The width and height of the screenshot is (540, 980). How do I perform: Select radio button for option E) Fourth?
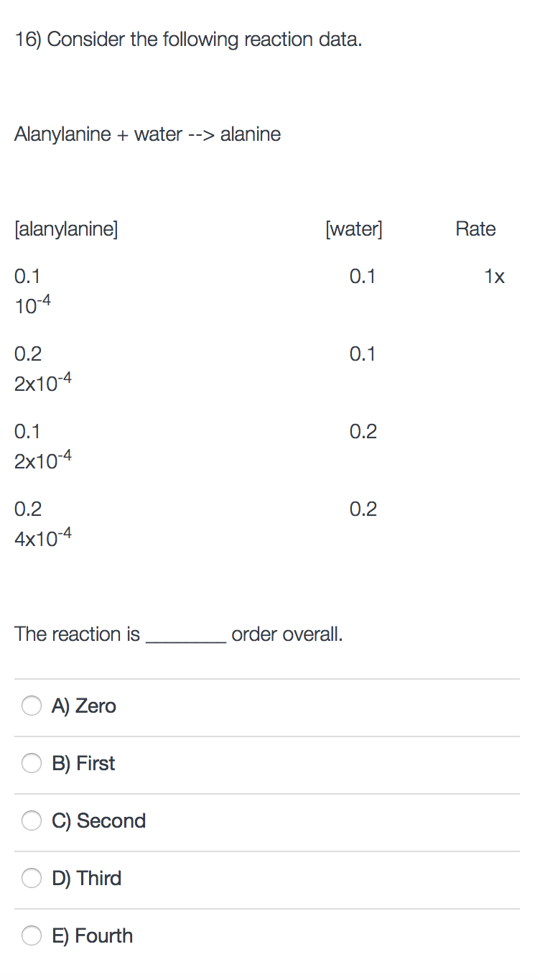[x=32, y=935]
